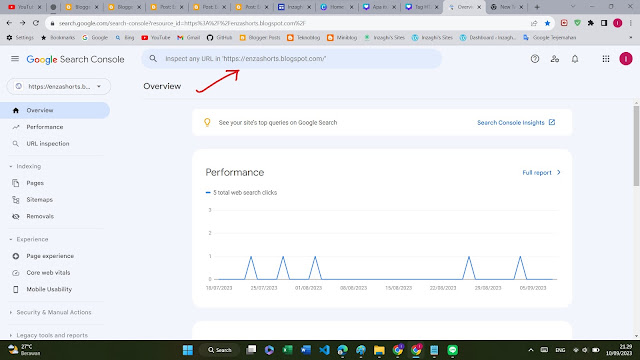Click the page vertical scrollbar
This screenshot has height=360, width=640.
(x=636, y=146)
